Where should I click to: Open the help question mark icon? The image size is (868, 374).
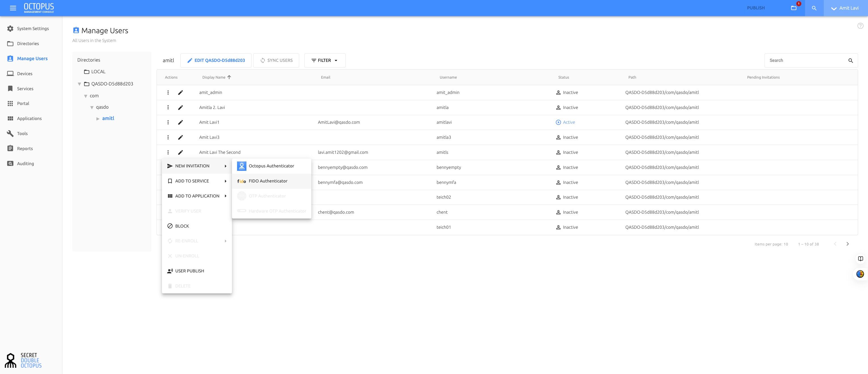pos(860,26)
